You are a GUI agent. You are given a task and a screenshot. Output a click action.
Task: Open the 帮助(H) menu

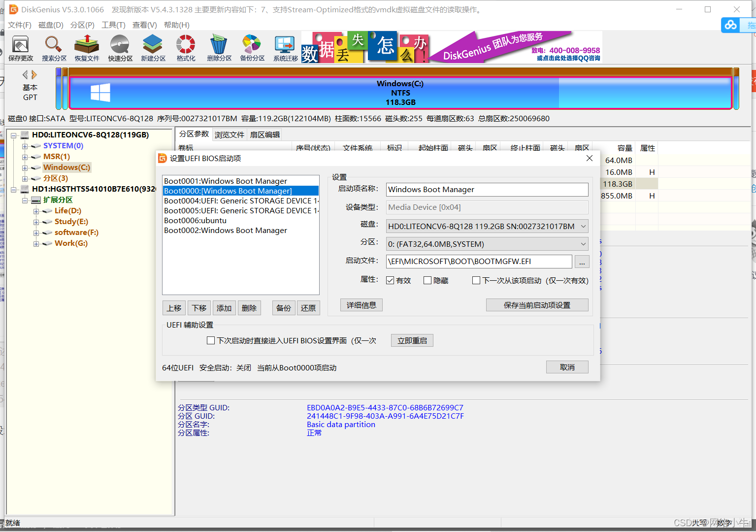177,25
